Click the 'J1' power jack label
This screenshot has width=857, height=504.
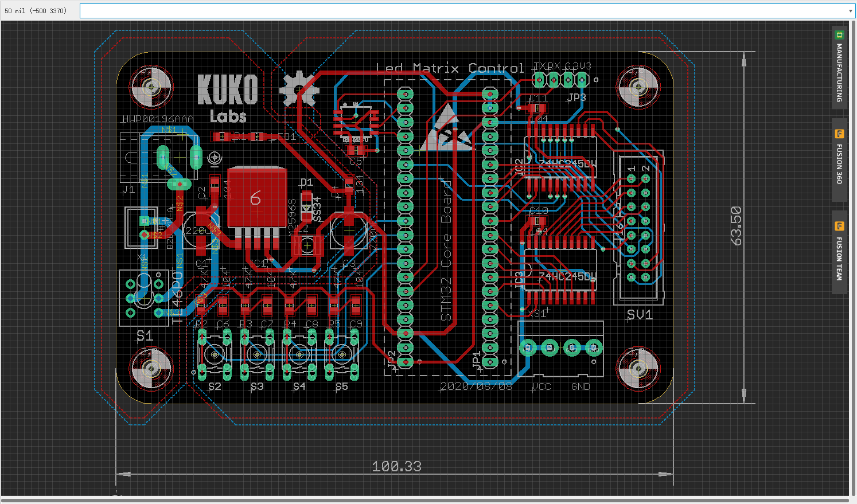[128, 189]
